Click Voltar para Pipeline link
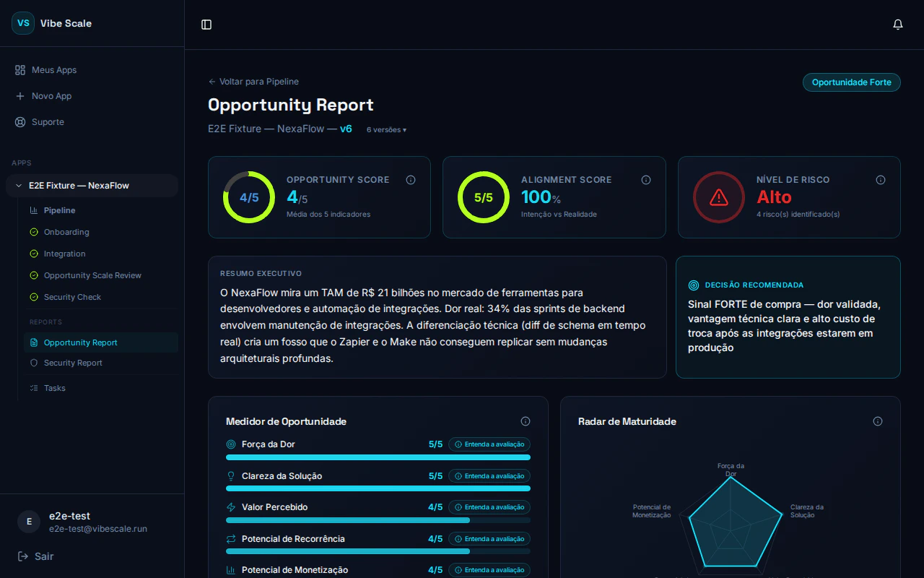 253,81
